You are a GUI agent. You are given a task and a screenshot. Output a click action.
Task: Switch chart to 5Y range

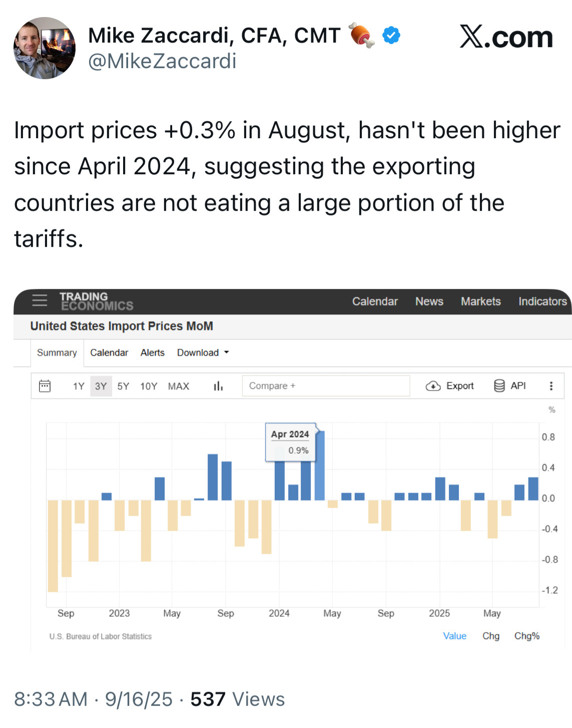tap(123, 386)
